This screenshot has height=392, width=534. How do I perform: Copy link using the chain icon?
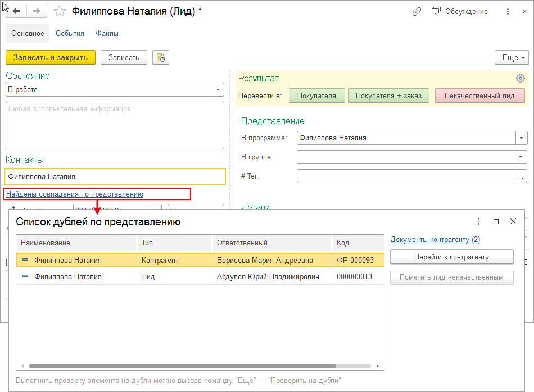[x=417, y=11]
